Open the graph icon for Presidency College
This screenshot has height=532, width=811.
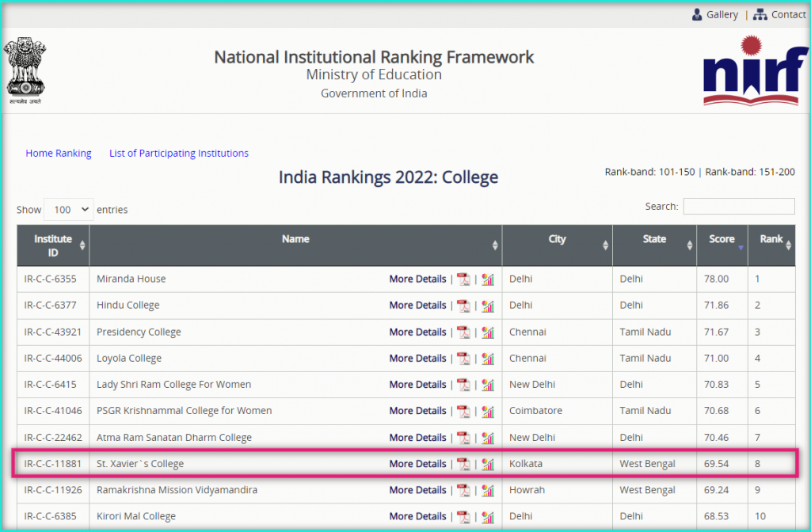coord(488,332)
